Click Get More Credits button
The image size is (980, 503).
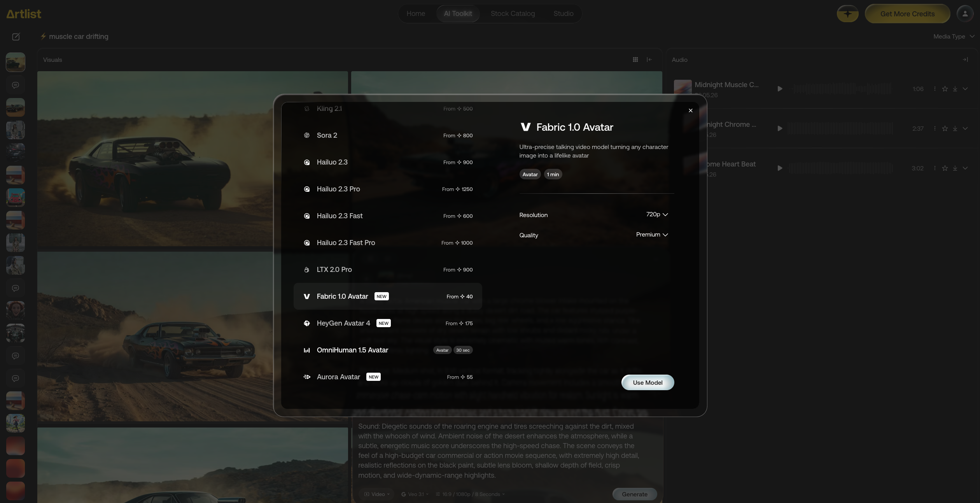pos(907,14)
